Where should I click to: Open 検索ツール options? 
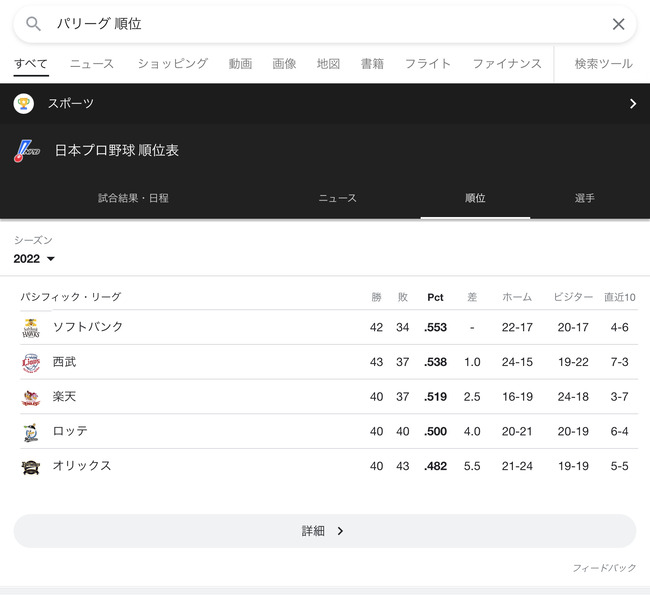click(x=603, y=64)
